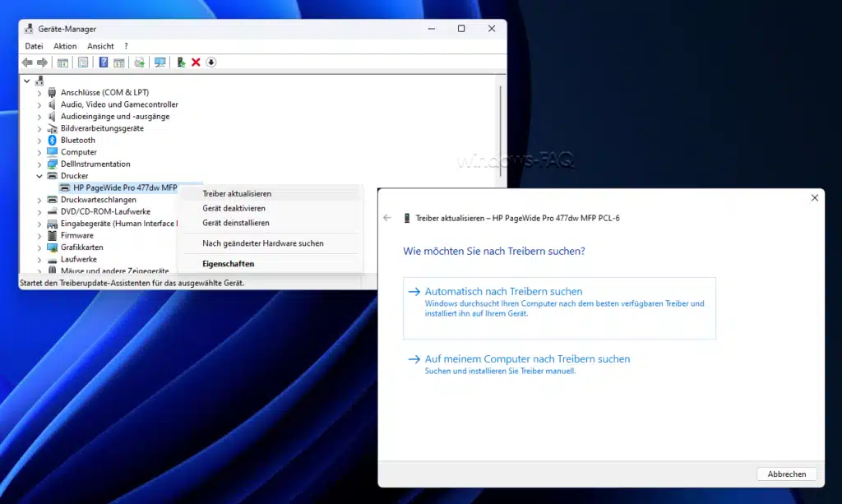The height and width of the screenshot is (504, 842).
Task: Open Properties via the toolbar sheet icon
Action: point(83,62)
